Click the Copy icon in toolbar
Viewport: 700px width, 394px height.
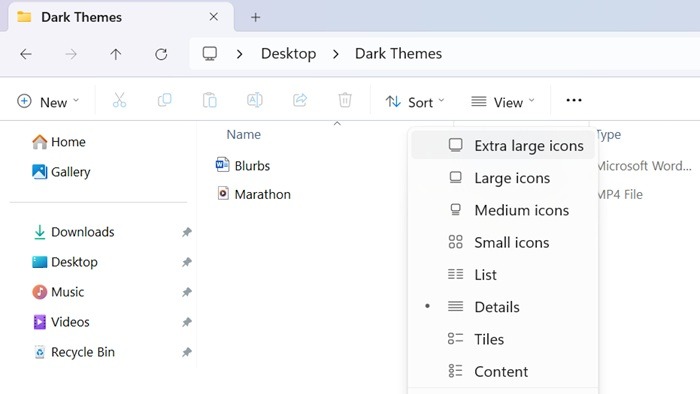coord(164,100)
